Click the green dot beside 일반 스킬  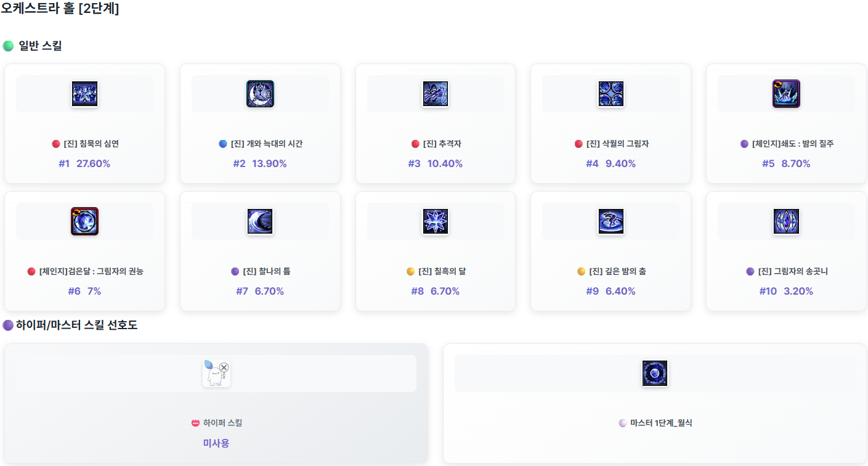pyautogui.click(x=8, y=46)
